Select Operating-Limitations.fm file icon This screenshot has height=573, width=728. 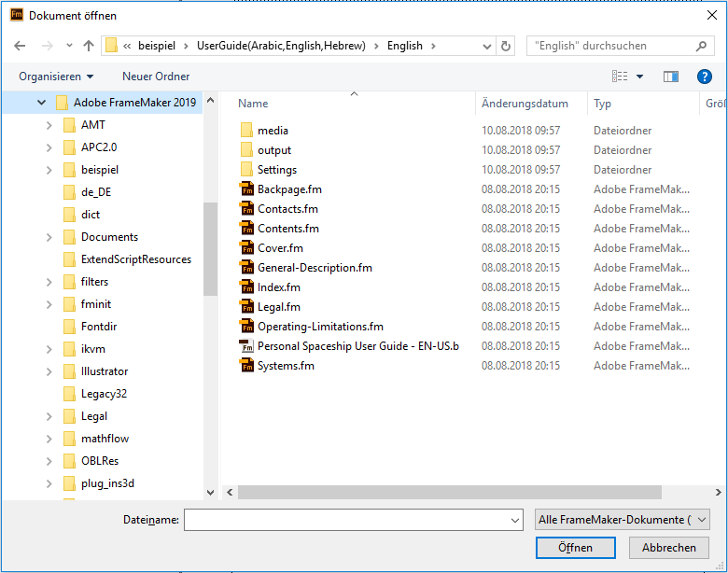click(x=246, y=327)
